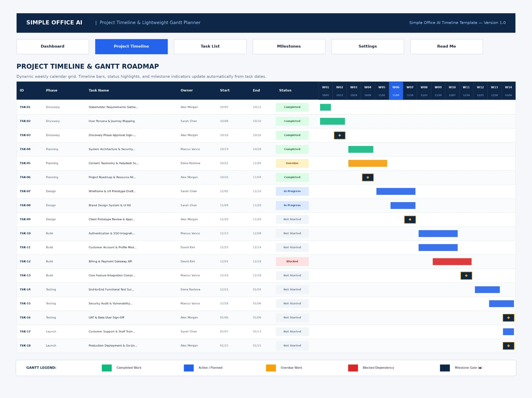Click the Blocked status badge for TSK-12
Viewport: 532px width, 398px height.
point(292,262)
